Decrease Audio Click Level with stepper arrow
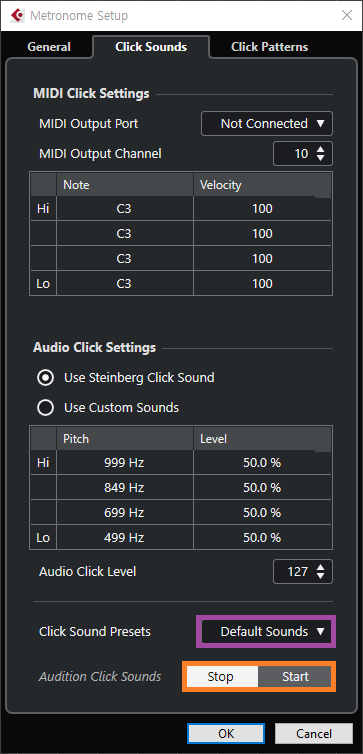This screenshot has width=363, height=754. (x=321, y=576)
